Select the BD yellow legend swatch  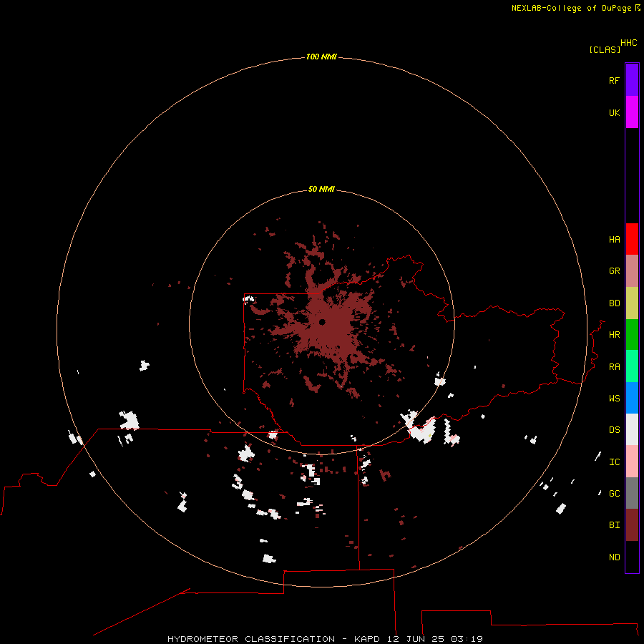[x=632, y=303]
